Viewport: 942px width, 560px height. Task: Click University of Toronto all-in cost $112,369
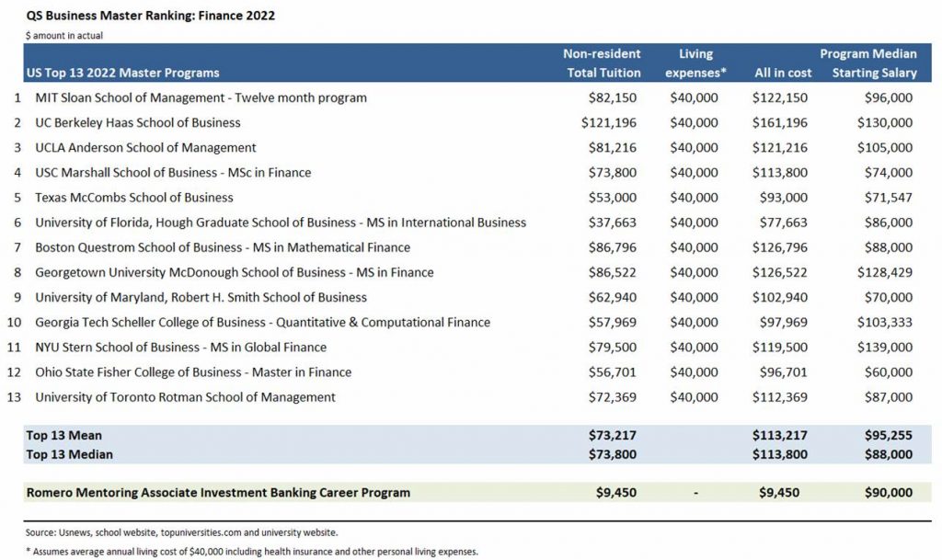click(780, 397)
